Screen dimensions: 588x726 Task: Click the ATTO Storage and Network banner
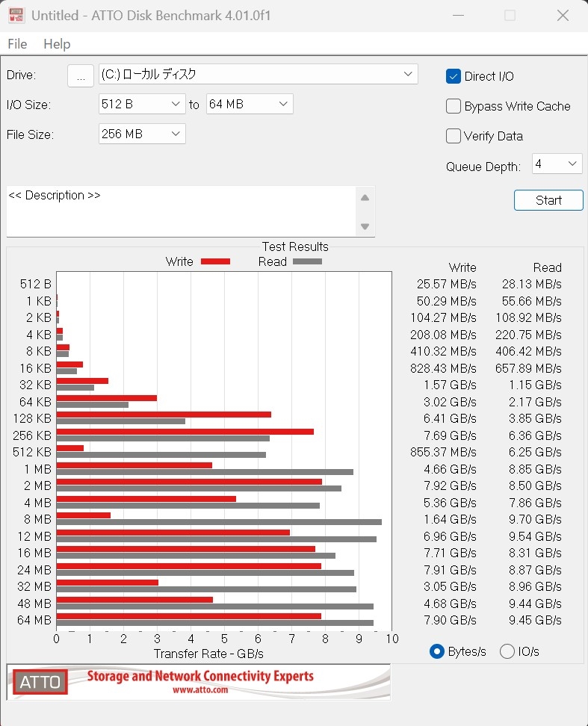[x=199, y=681]
